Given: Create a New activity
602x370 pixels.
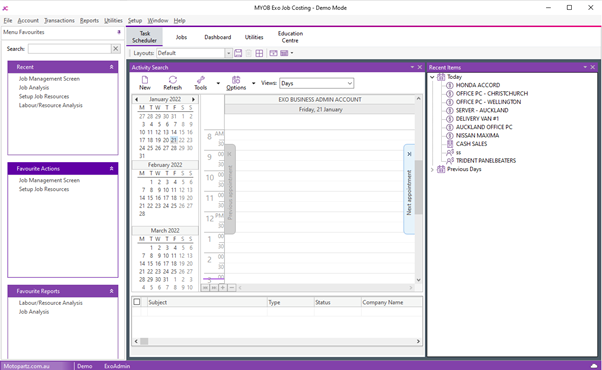Looking at the screenshot, I should (145, 83).
